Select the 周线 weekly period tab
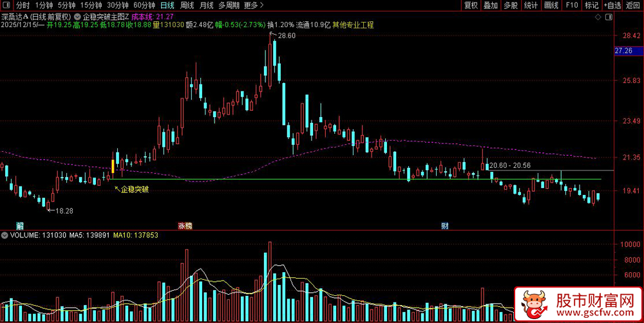The image size is (644, 323). [x=187, y=5]
